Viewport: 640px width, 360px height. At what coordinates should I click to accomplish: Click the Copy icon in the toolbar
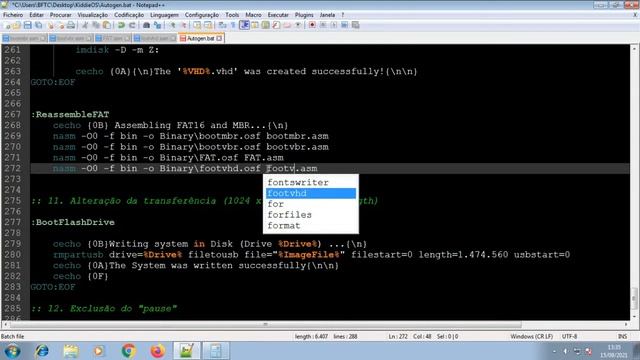click(96, 25)
